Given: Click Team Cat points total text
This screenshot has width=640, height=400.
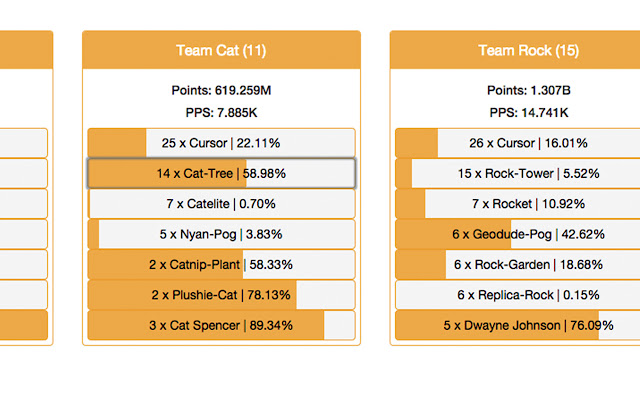Looking at the screenshot, I should [x=221, y=90].
